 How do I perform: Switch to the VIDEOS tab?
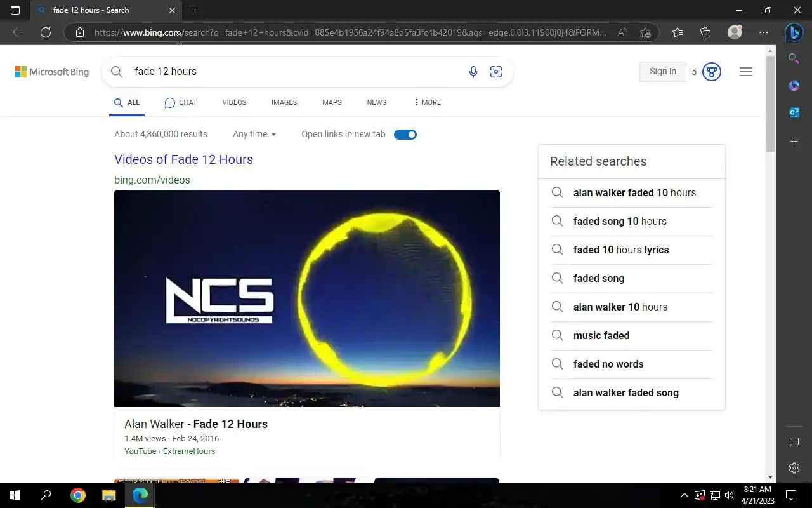click(234, 102)
